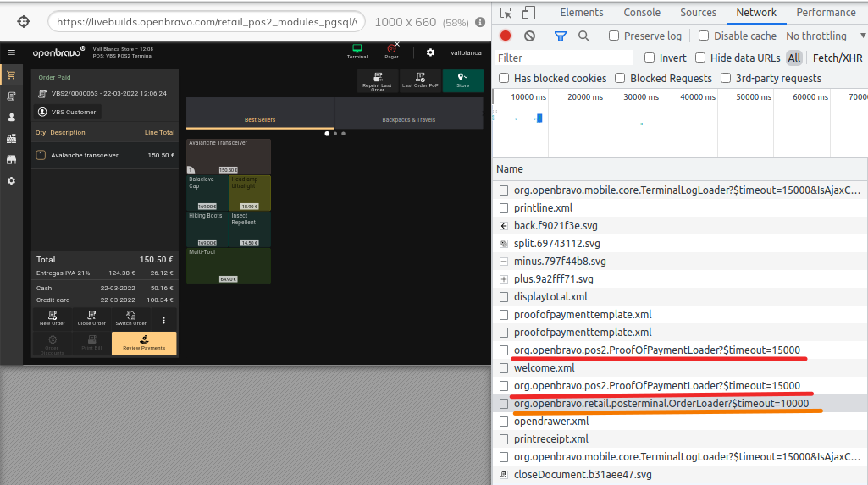Expand the Store selector button
The width and height of the screenshot is (868, 485).
462,80
